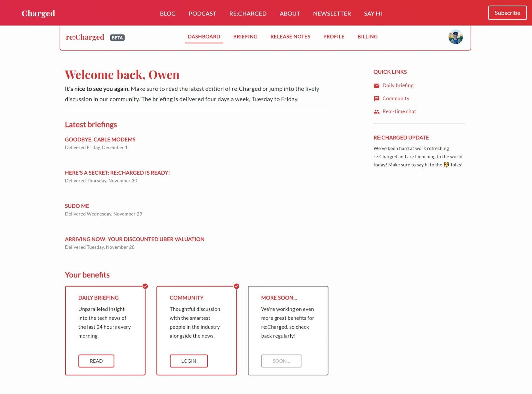532x394 pixels.
Task: Click the Real-time chat people icon
Action: point(376,112)
